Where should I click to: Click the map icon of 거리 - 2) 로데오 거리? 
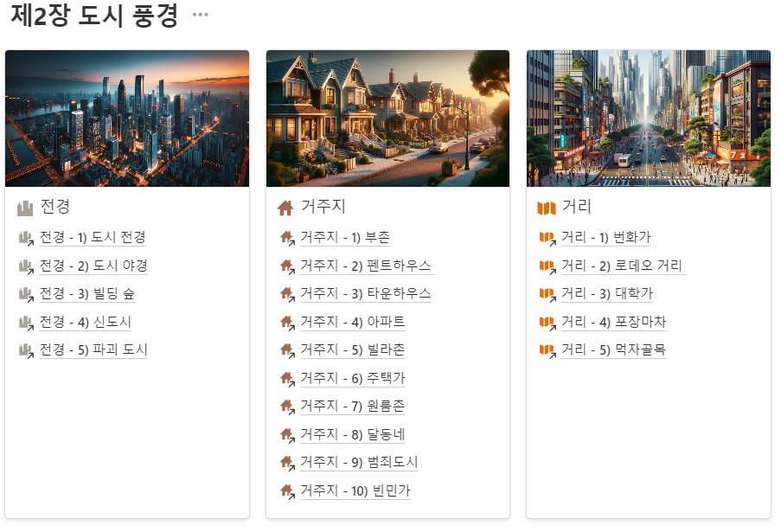(x=547, y=266)
